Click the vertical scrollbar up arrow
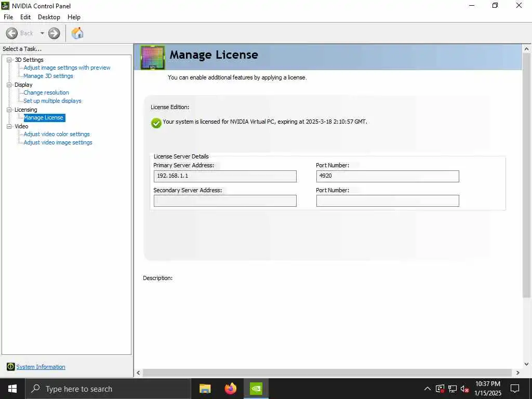Image resolution: width=532 pixels, height=399 pixels. (527, 49)
